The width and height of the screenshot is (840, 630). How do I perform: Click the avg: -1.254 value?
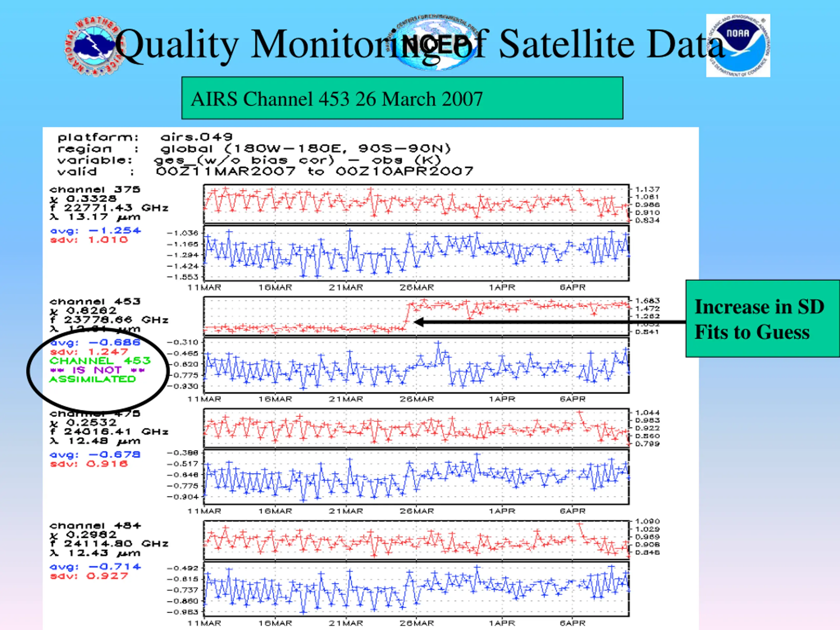click(x=95, y=230)
